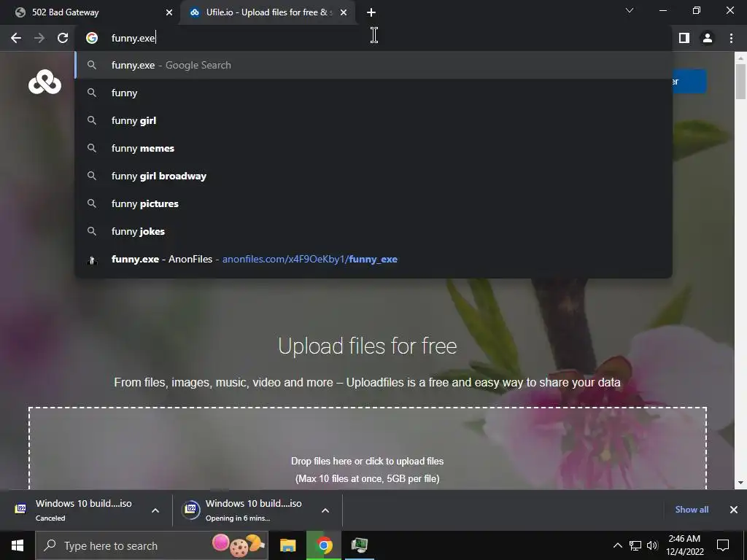
Task: Click the canceled 'Windows 10 build....iso' download
Action: [86, 510]
